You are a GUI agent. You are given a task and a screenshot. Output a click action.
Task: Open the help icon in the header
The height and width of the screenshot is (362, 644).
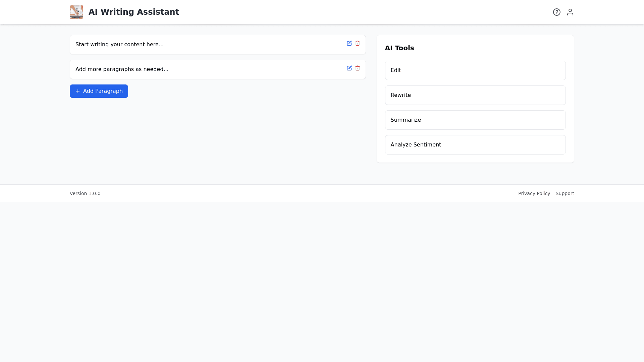557,12
